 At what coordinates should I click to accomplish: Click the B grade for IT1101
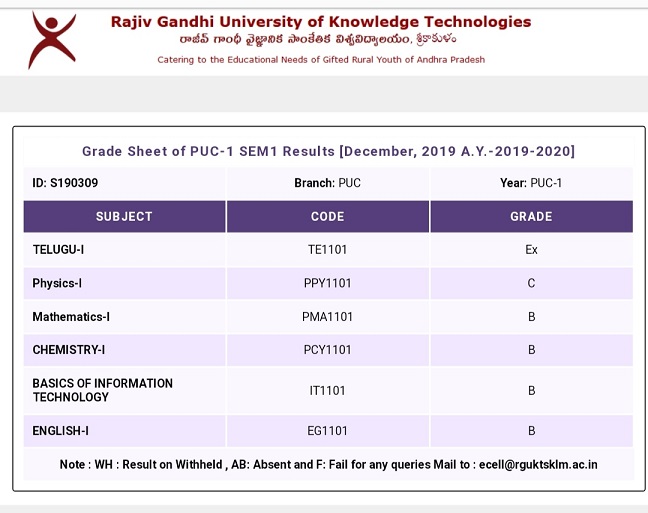click(531, 391)
